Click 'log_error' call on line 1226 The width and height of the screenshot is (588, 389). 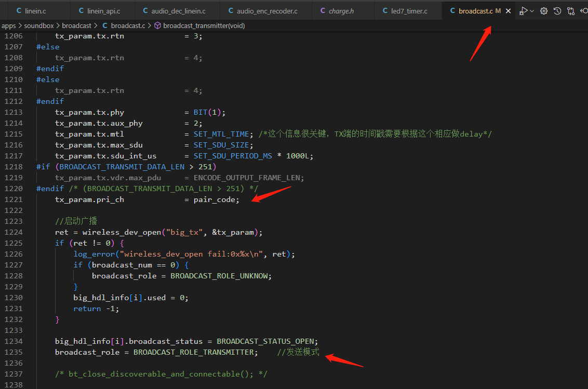94,254
